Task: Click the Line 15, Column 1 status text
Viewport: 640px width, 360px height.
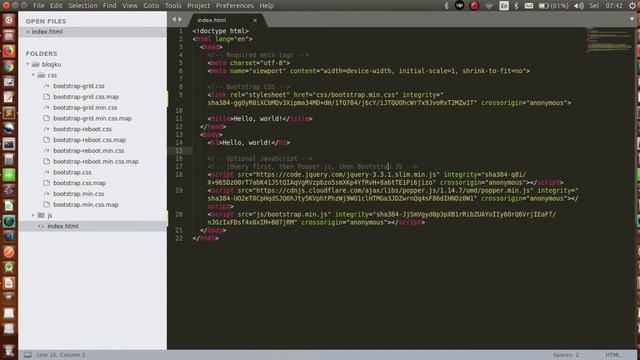Action: pyautogui.click(x=61, y=355)
